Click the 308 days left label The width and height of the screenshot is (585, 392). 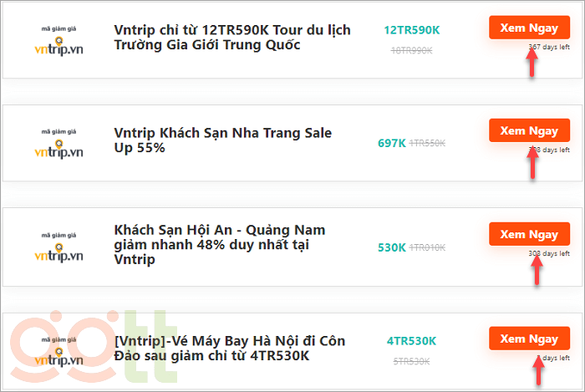click(549, 253)
